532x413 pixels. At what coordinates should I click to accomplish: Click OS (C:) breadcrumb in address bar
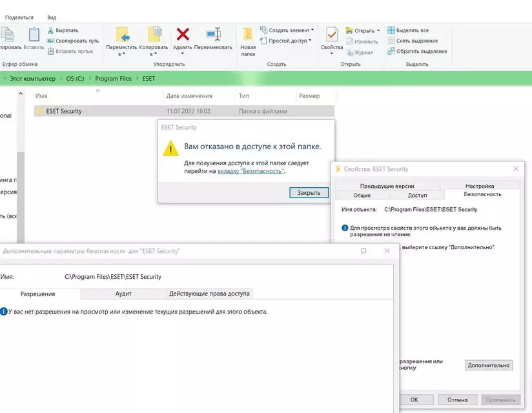(x=75, y=78)
